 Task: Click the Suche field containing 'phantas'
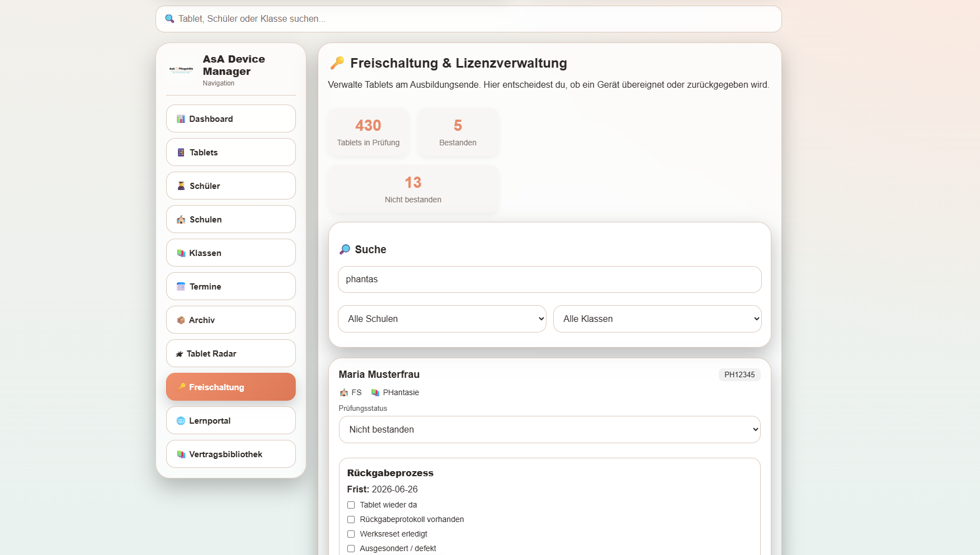point(549,279)
